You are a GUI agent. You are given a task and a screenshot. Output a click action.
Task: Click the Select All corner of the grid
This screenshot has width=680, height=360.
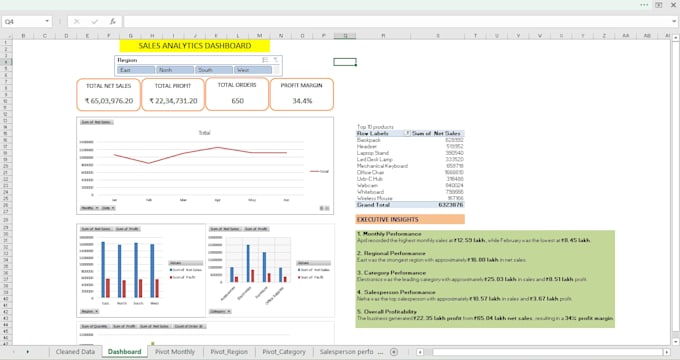click(x=6, y=36)
